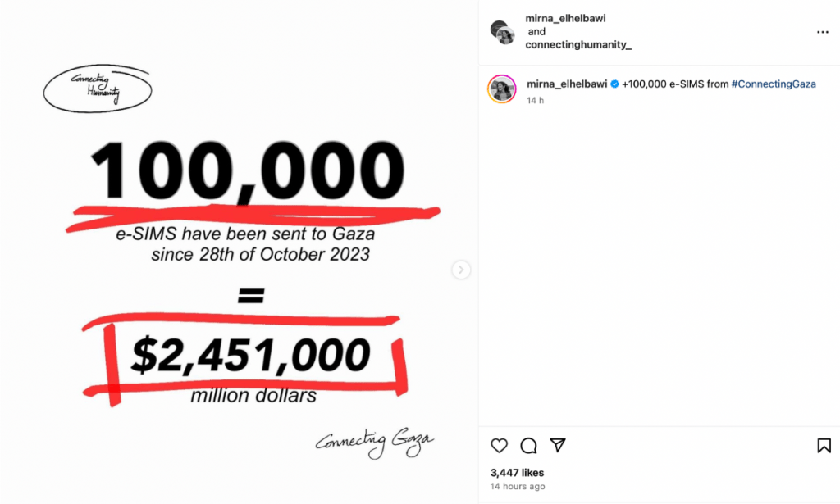Click the $2,451,000 figure in image

click(x=250, y=355)
